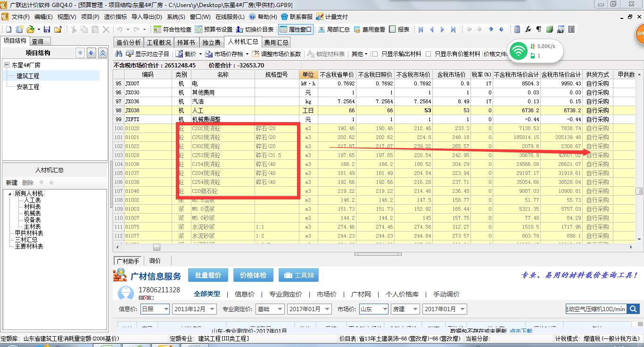644x347 pixels.
Task: Click the New file icon in toolbar
Action: [x=8, y=29]
